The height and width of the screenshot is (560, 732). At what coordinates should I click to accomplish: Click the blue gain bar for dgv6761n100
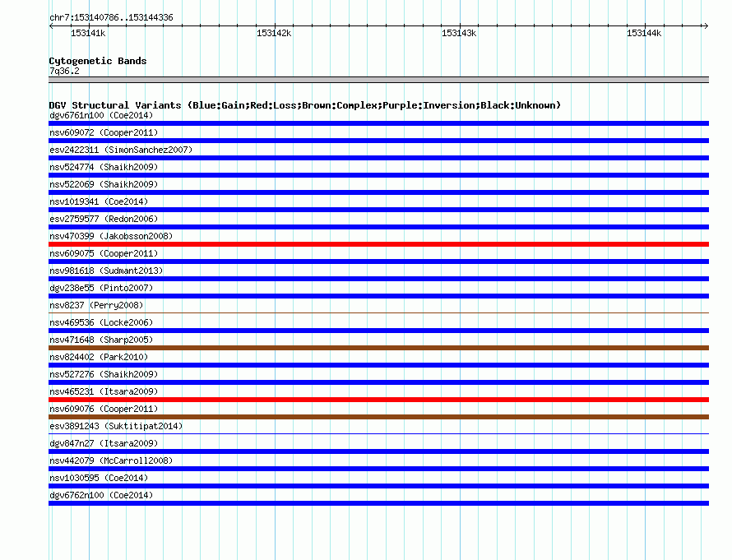coord(378,123)
